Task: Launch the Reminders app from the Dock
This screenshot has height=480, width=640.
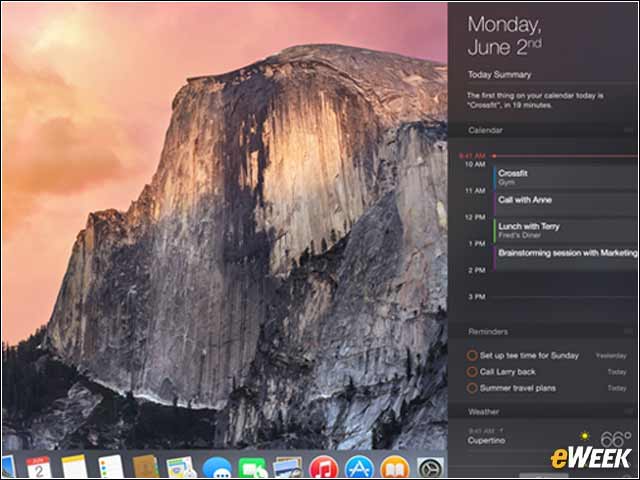Action: (x=111, y=467)
